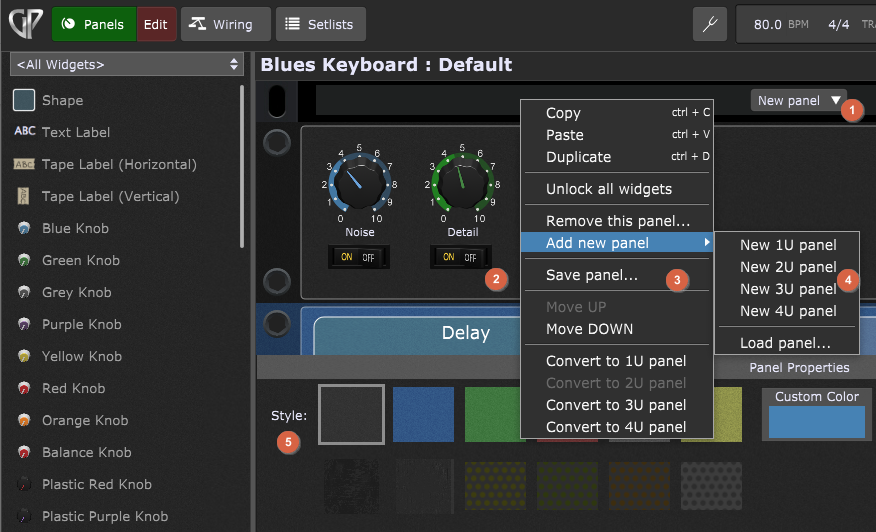Viewport: 876px width, 532px height.
Task: Switch to Panels view
Action: [x=94, y=24]
